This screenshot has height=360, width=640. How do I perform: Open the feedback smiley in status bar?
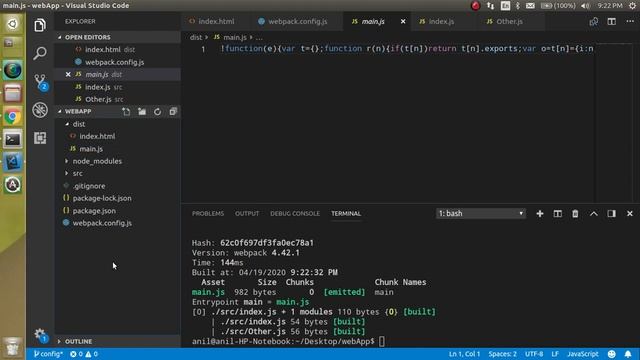(x=611, y=354)
